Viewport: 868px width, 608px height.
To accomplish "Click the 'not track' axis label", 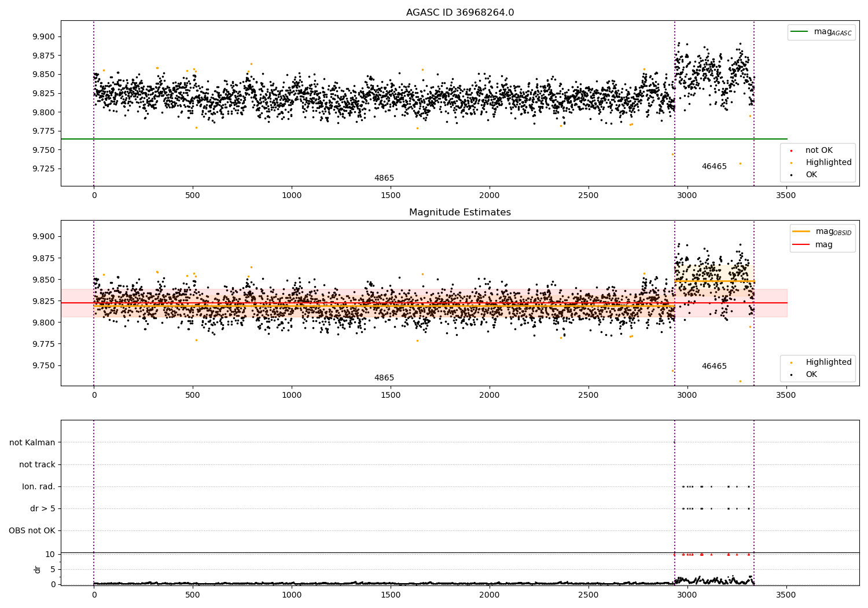I will point(37,464).
